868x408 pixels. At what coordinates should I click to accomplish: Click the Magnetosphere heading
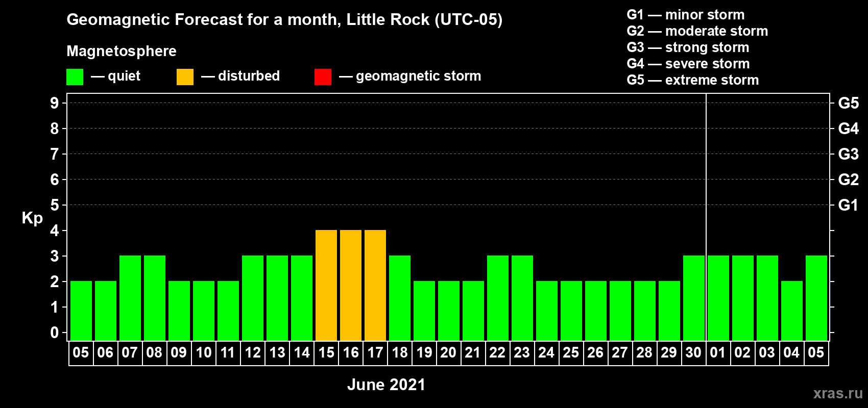[x=122, y=51]
